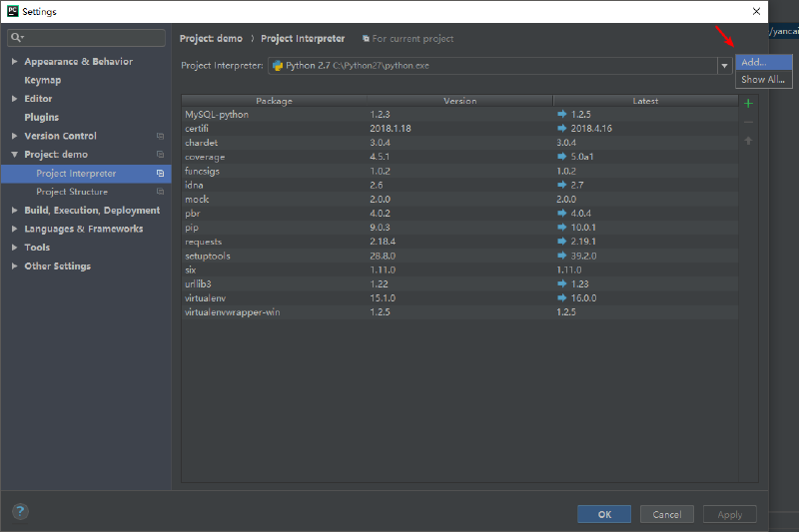This screenshot has height=532, width=799.
Task: Click version 2.18.4 of requests
Action: 383,242
